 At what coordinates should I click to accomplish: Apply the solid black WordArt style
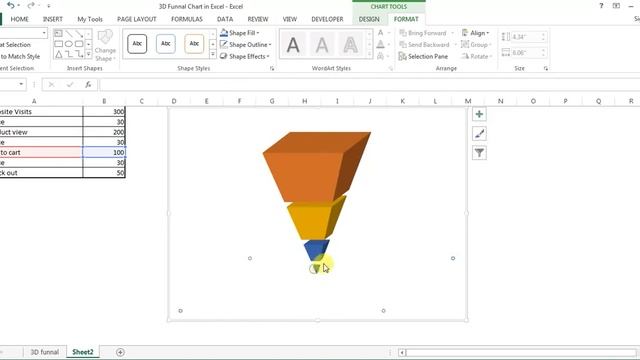[293, 44]
